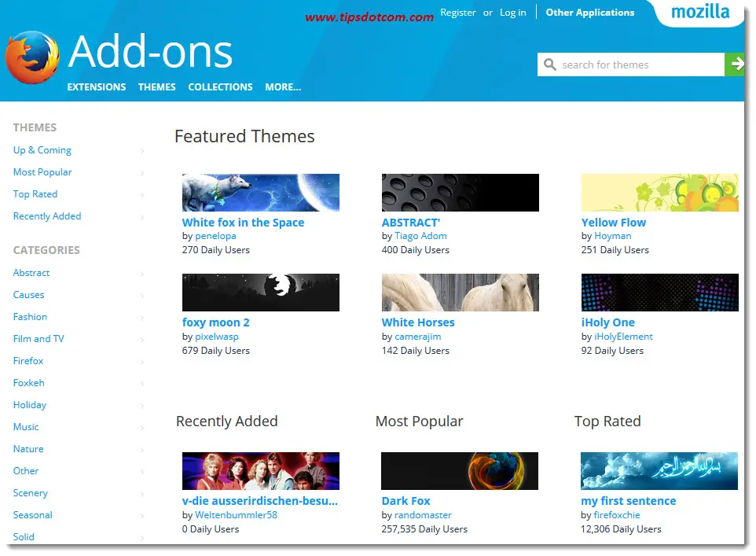Image resolution: width=756 pixels, height=556 pixels.
Task: Preview the White fox in the Space thumbnail
Action: coord(261,193)
